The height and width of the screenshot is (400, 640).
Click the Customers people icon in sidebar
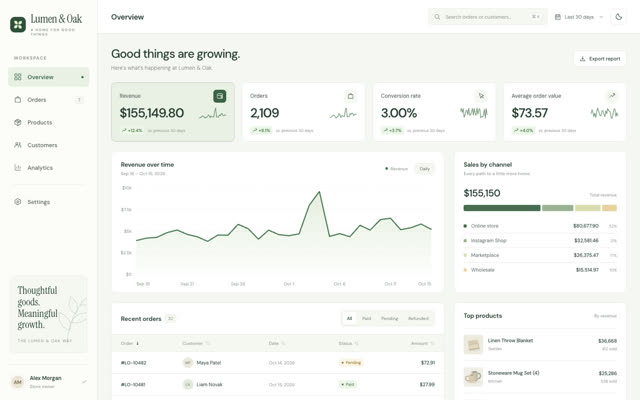tap(18, 145)
